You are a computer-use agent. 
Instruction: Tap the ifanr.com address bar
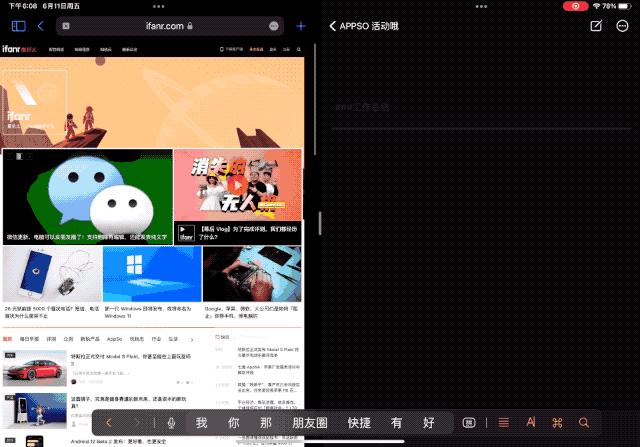(170, 26)
